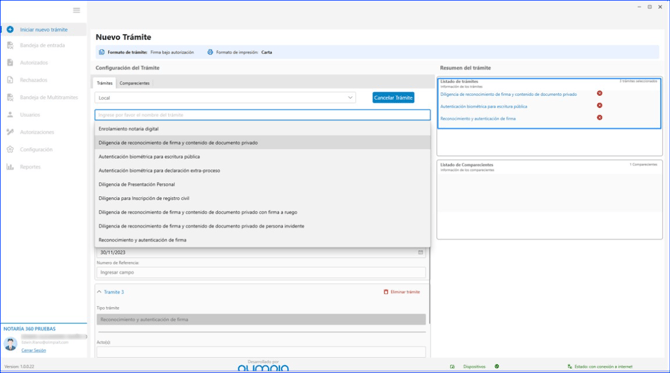Open Bandeja de entrada menu item
670x373 pixels.
(x=42, y=45)
